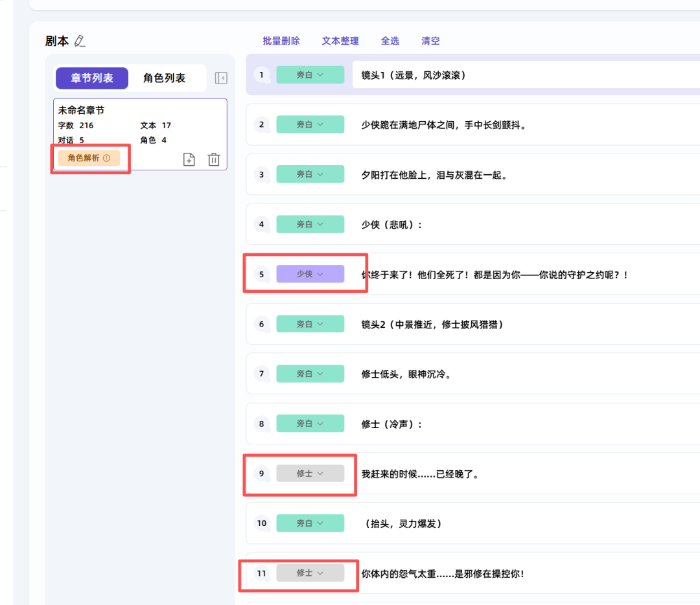This screenshot has width=700, height=605.
Task: Select the 章节列表 tab
Action: point(92,78)
